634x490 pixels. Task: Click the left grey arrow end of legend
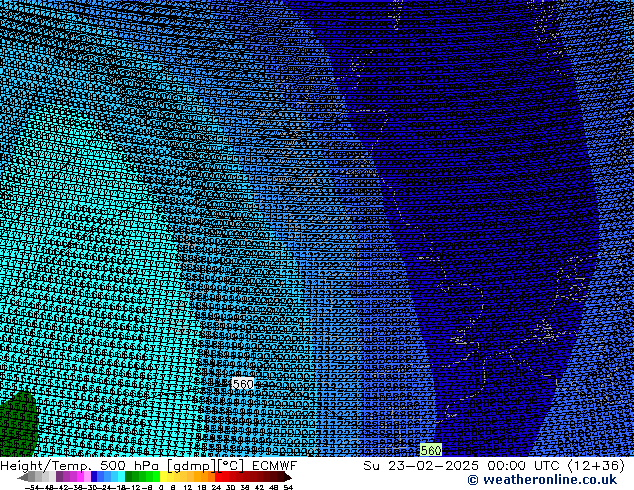(x=23, y=477)
